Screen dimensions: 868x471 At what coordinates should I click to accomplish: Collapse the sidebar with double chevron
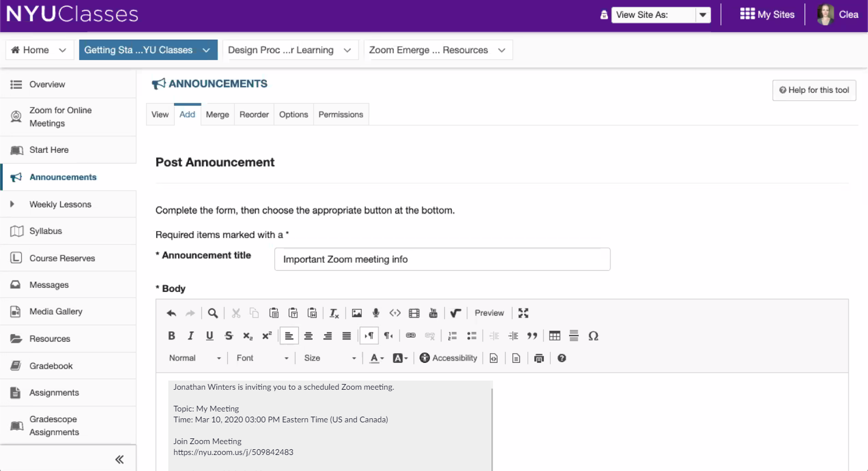(x=119, y=460)
